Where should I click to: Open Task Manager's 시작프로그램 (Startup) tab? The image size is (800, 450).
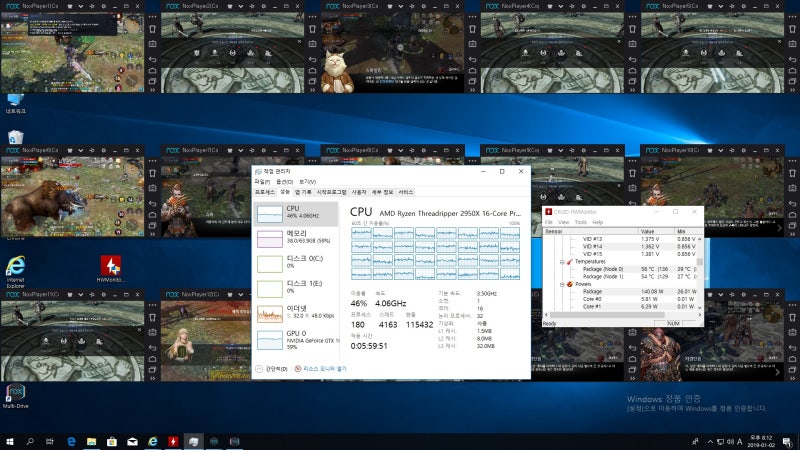[331, 192]
